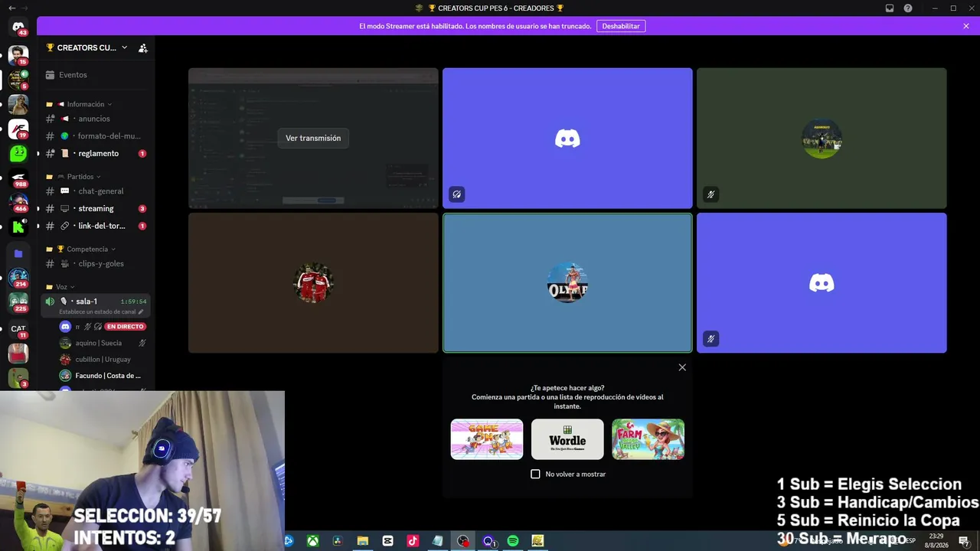Open Spotify from the taskbar
980x551 pixels.
coord(513,541)
